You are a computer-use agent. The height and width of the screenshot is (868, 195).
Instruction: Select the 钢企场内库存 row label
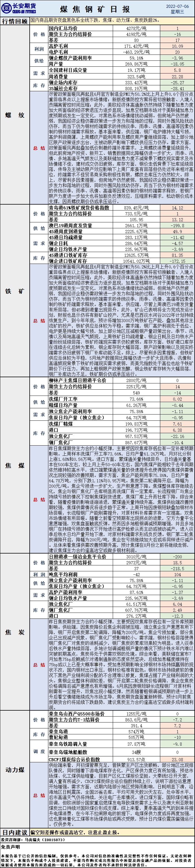click(x=63, y=83)
